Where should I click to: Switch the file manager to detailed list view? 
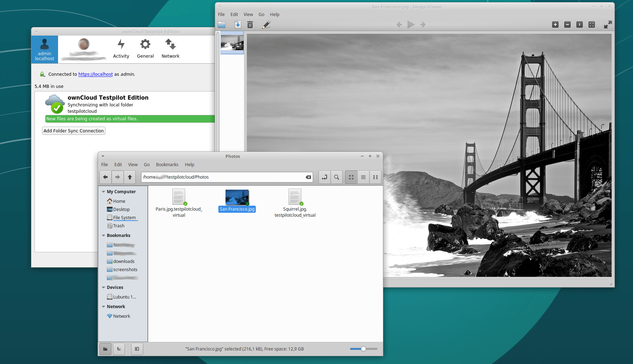click(363, 177)
